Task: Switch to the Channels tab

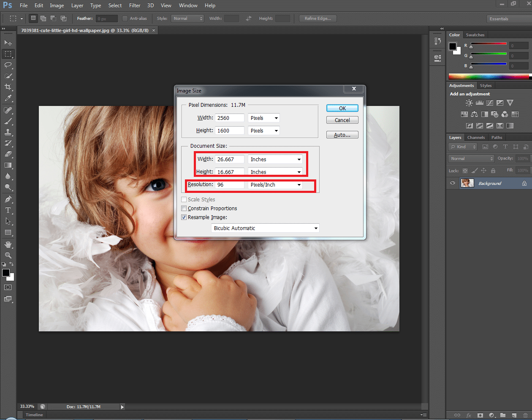Action: point(476,138)
